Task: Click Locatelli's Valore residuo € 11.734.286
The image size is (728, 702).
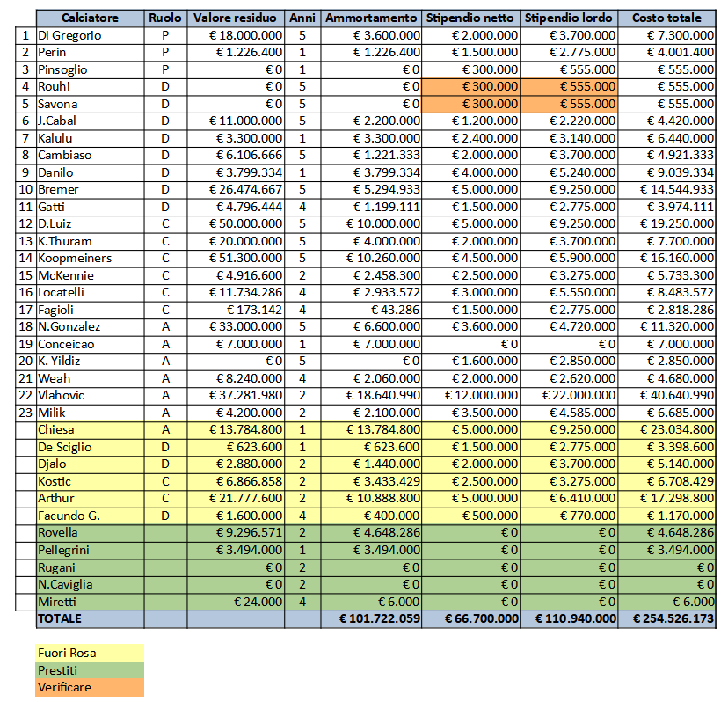Action: point(236,293)
